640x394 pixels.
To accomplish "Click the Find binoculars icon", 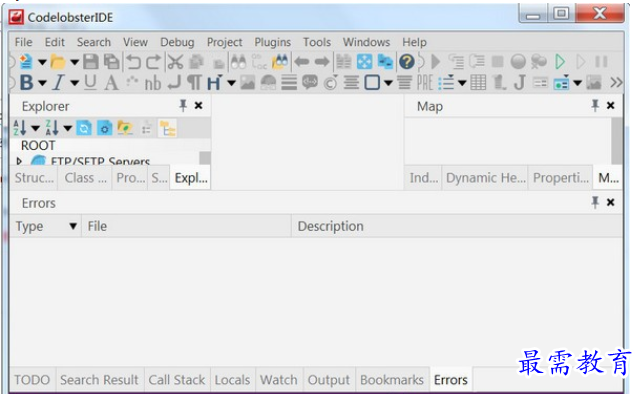I will [238, 62].
